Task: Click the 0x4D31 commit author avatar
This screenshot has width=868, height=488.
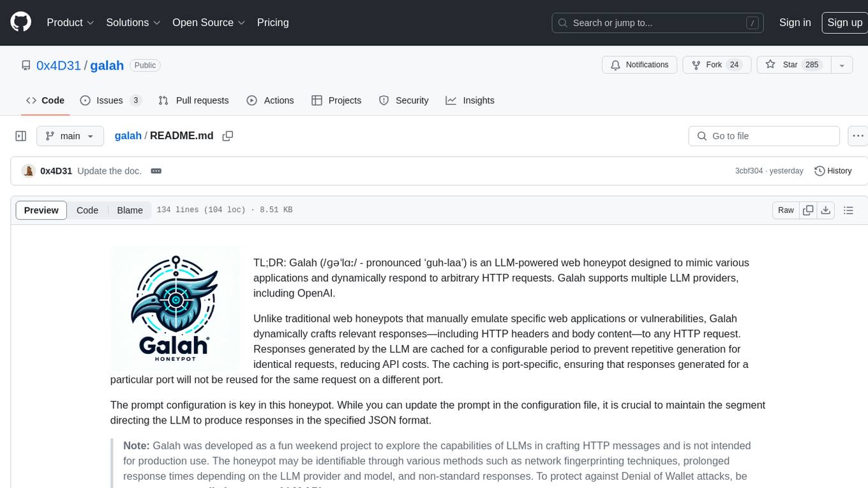Action: pyautogui.click(x=28, y=171)
